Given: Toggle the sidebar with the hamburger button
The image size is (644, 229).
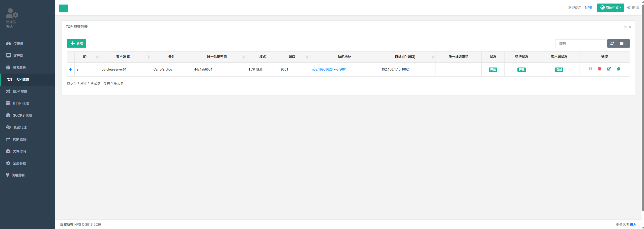Looking at the screenshot, I should point(64,8).
